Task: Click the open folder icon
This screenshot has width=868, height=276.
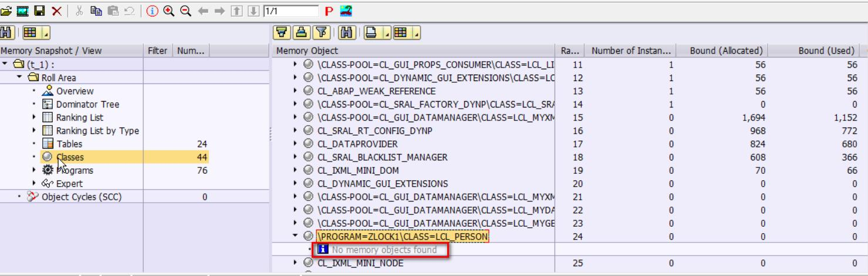Action: tap(6, 11)
